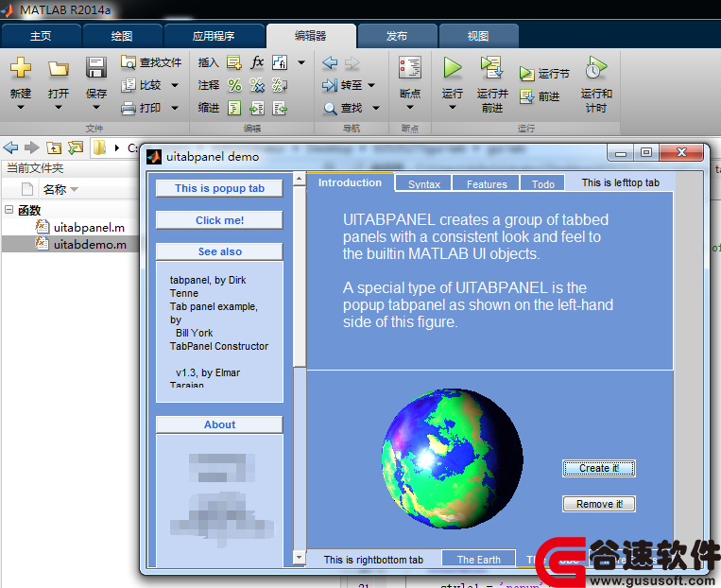This screenshot has width=721, height=588.
Task: Click Run and Time (运行和计时) icon
Action: point(596,68)
